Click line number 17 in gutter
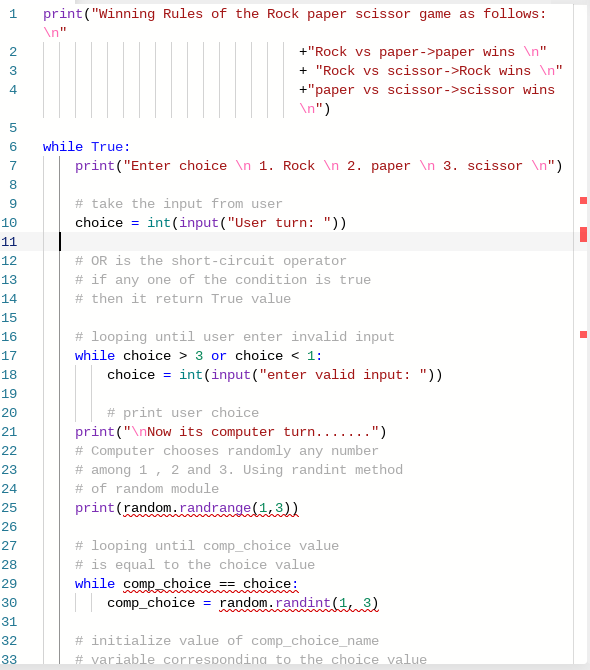Viewport: 590px width, 670px height. tap(9, 356)
